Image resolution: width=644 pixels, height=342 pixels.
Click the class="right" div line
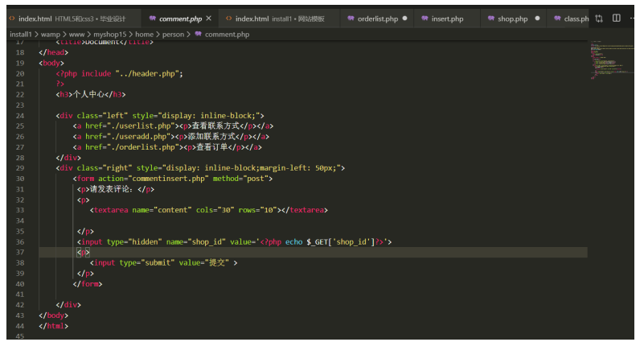click(200, 168)
